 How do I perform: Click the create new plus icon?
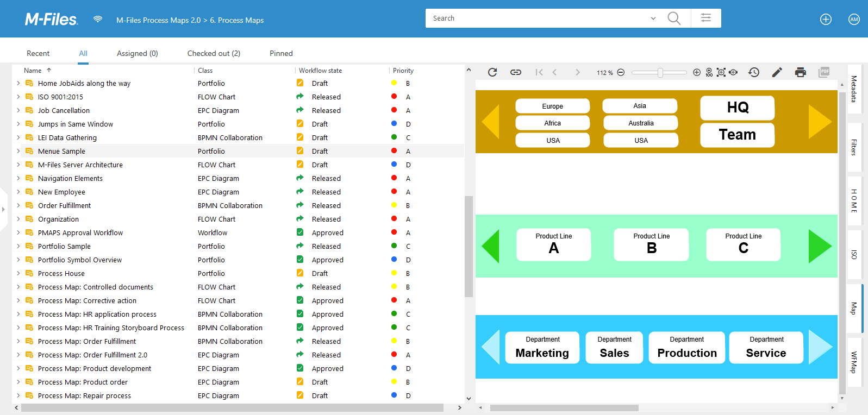(826, 20)
